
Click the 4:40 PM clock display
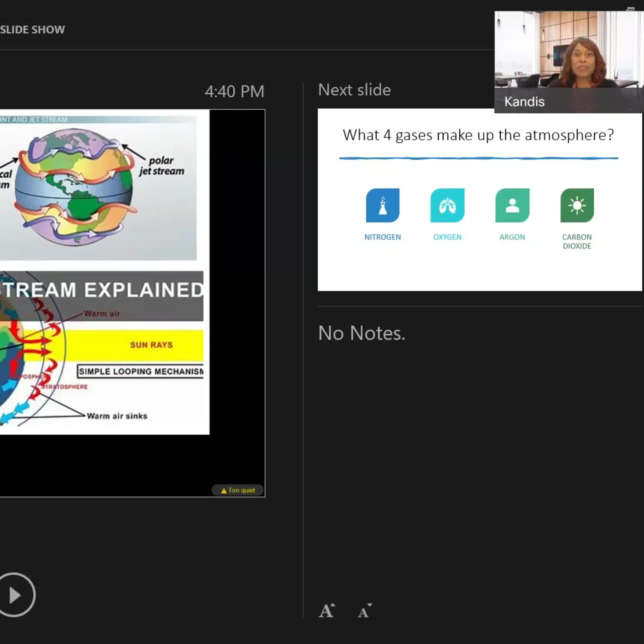[x=235, y=91]
